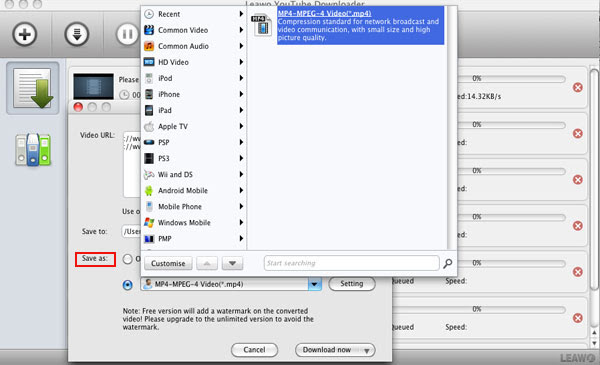Viewport: 600px width, 365px height.
Task: Click the MP4 file format icon
Action: pyautogui.click(x=262, y=25)
